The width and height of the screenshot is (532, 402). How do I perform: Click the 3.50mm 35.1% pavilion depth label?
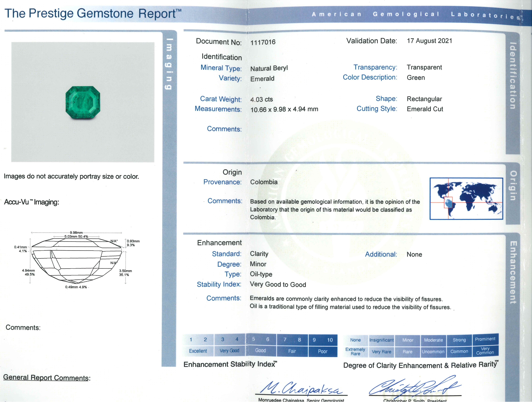(126, 273)
